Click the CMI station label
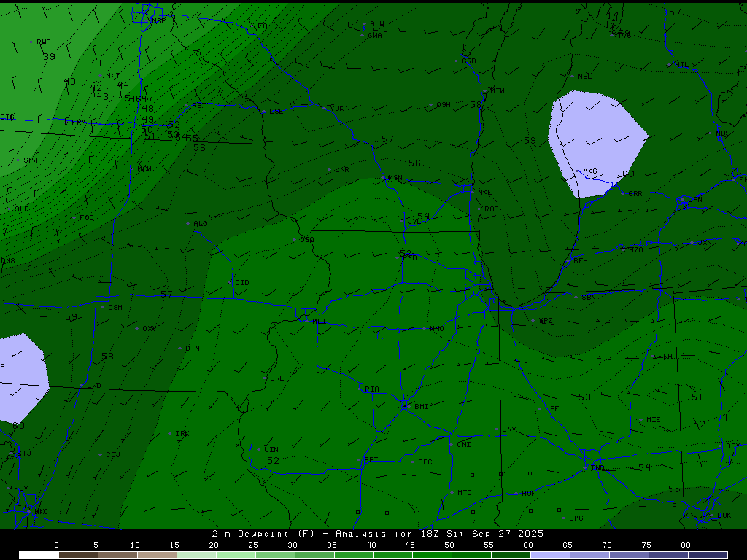 click(x=464, y=445)
